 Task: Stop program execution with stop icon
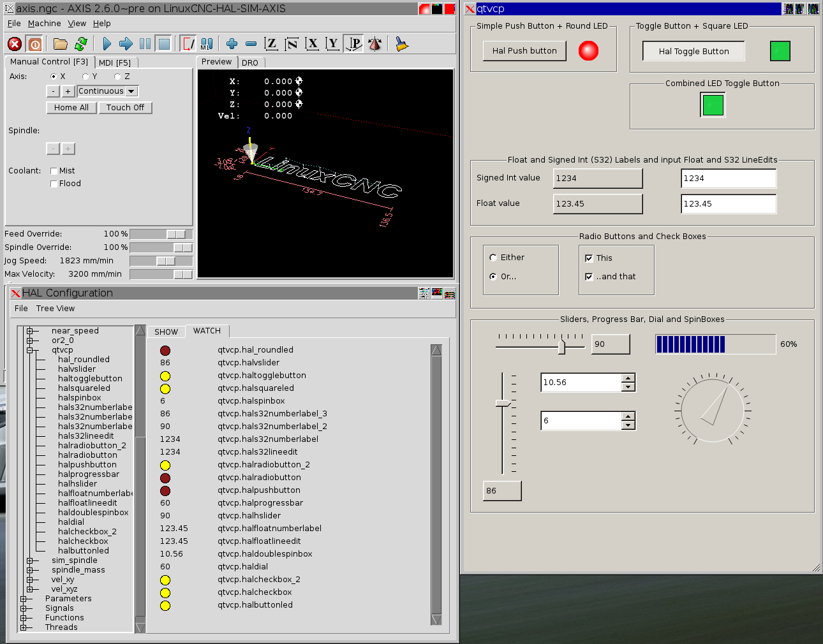pos(164,44)
